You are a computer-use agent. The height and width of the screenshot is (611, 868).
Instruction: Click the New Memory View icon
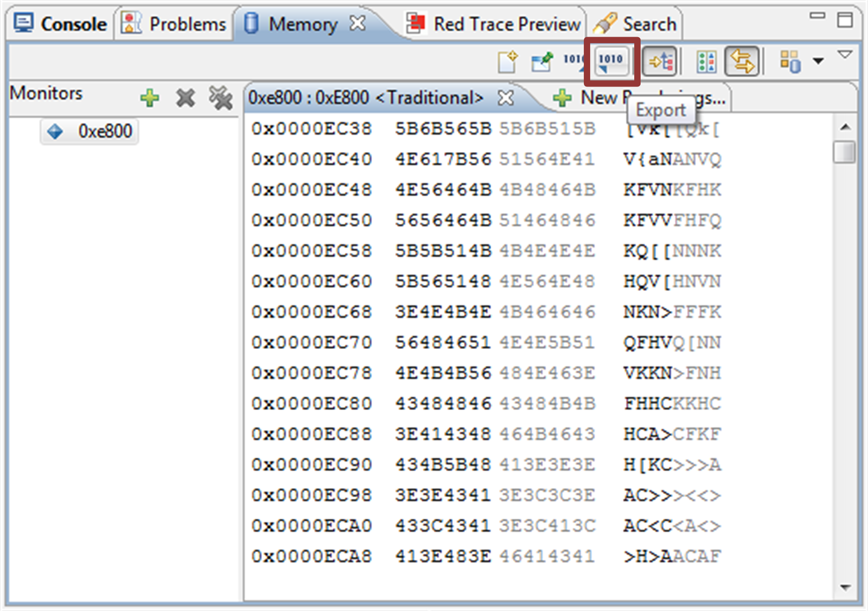point(508,62)
